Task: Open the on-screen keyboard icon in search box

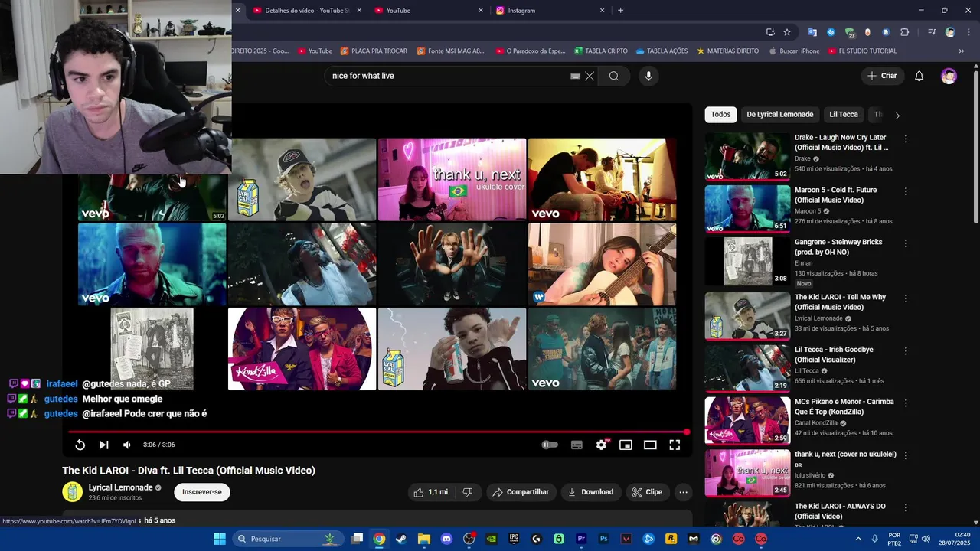Action: pos(576,77)
